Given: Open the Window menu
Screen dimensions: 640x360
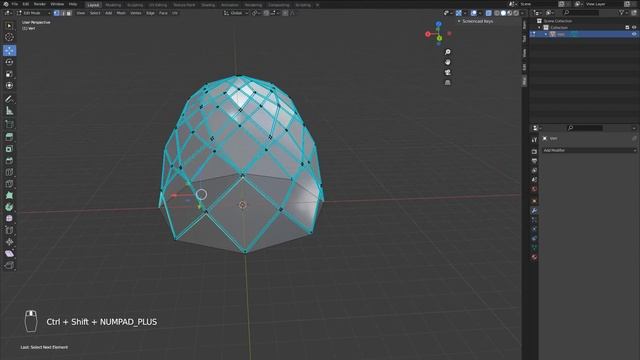Looking at the screenshot, I should pos(57,4).
